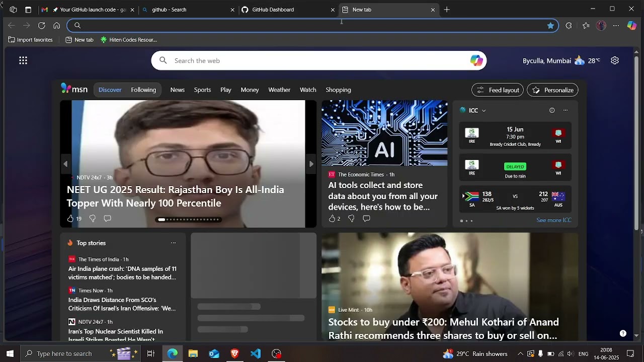The image size is (644, 362).
Task: Open the msn logo link
Action: [74, 89]
